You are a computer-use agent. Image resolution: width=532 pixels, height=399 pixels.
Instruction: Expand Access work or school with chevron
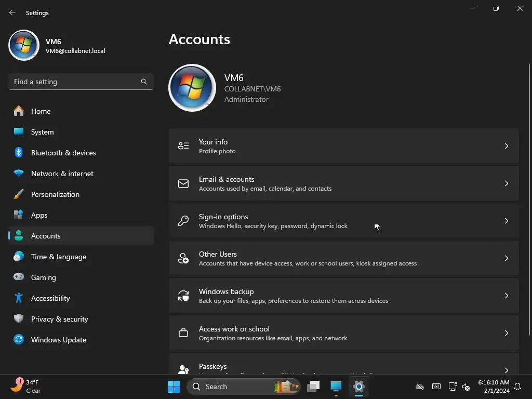(x=506, y=333)
